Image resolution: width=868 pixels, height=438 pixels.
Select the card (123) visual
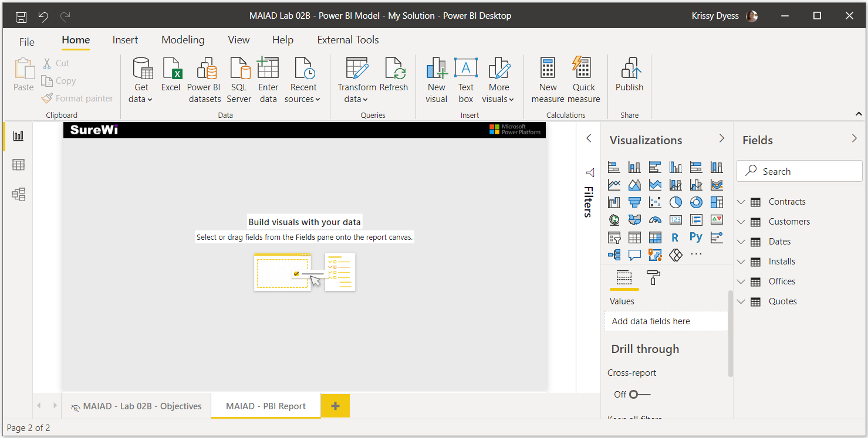coord(676,220)
